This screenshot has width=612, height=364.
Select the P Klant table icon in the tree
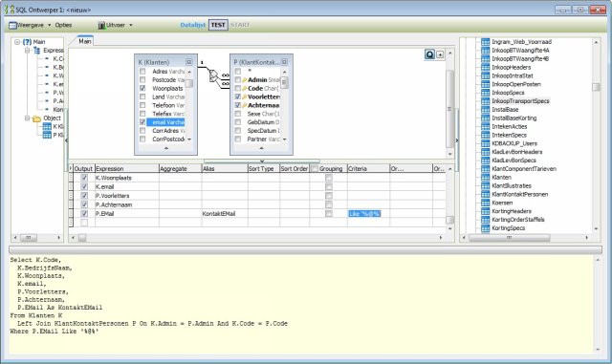pyautogui.click(x=47, y=135)
